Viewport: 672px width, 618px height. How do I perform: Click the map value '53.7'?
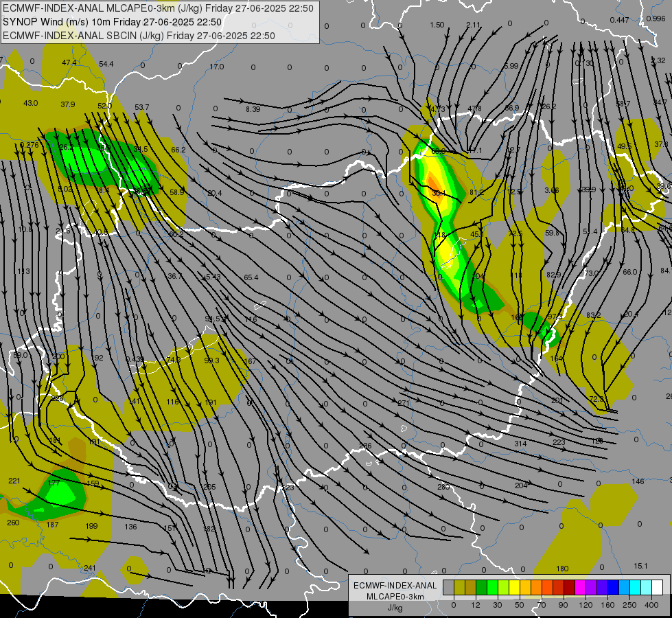142,107
